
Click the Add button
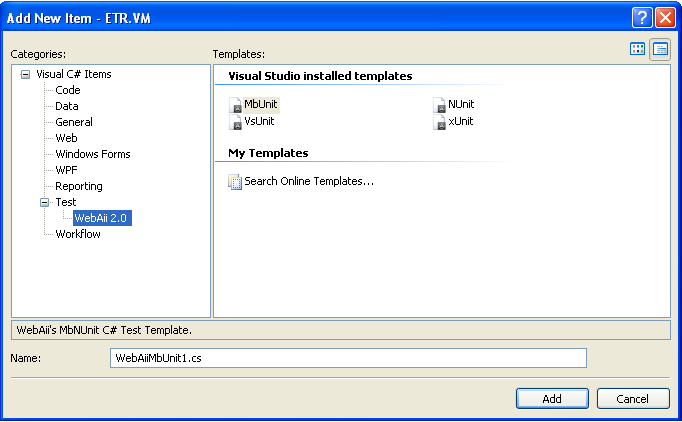pyautogui.click(x=552, y=398)
